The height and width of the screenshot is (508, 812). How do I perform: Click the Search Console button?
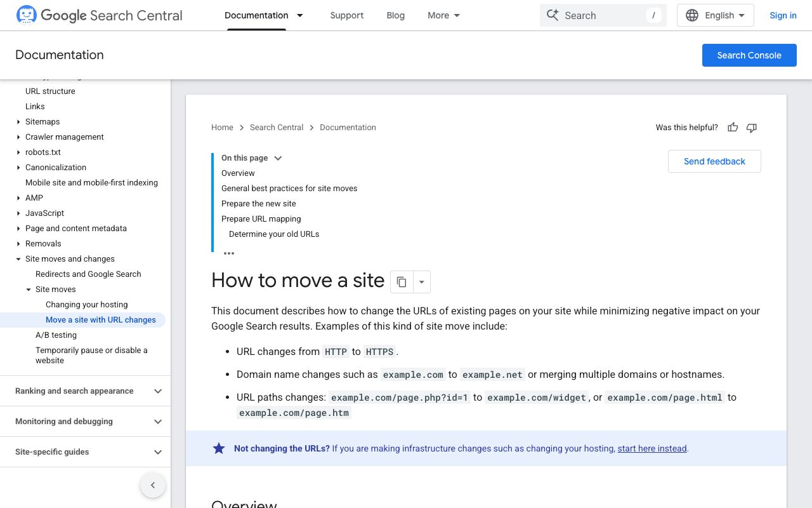coord(749,55)
